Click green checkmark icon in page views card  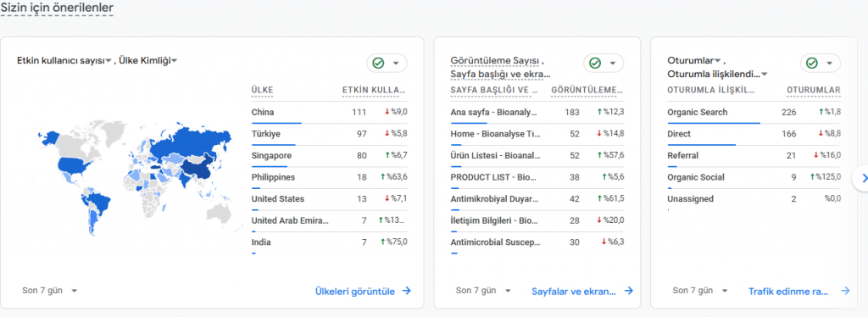595,63
